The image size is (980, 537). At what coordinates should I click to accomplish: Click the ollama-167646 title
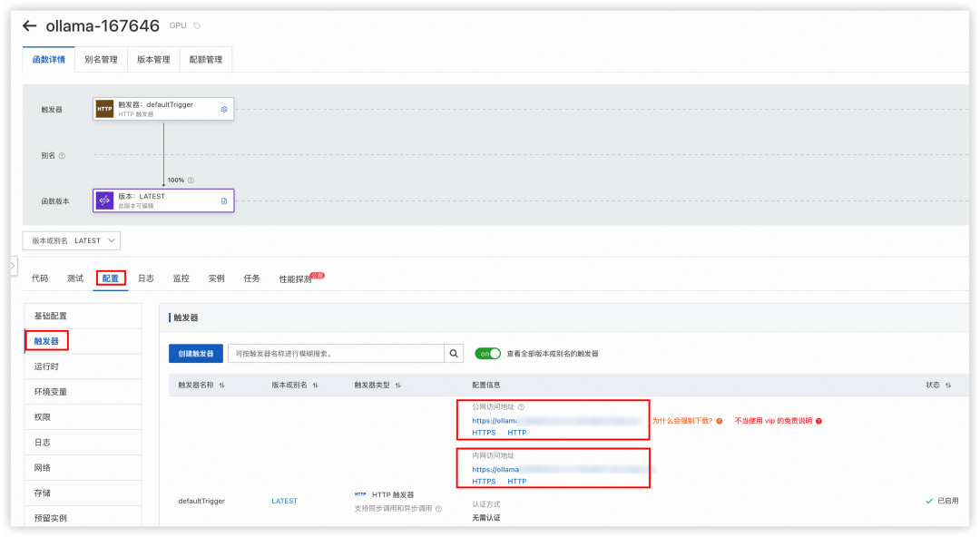point(103,25)
